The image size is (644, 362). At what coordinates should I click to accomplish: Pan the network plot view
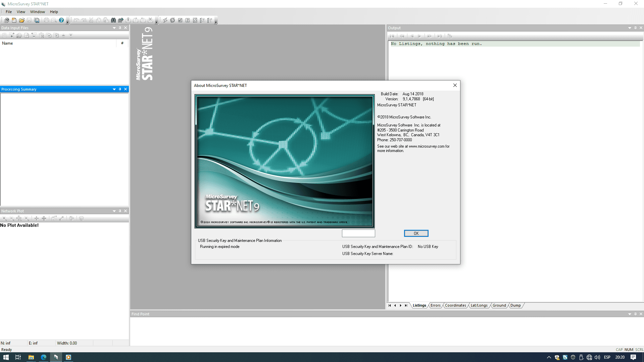pyautogui.click(x=44, y=218)
